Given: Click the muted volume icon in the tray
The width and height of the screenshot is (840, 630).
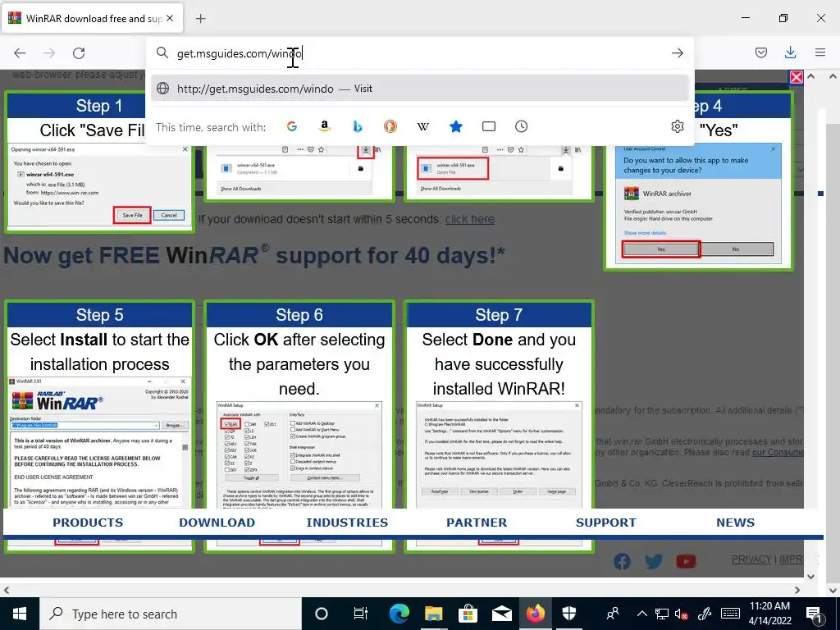Looking at the screenshot, I should point(681,614).
